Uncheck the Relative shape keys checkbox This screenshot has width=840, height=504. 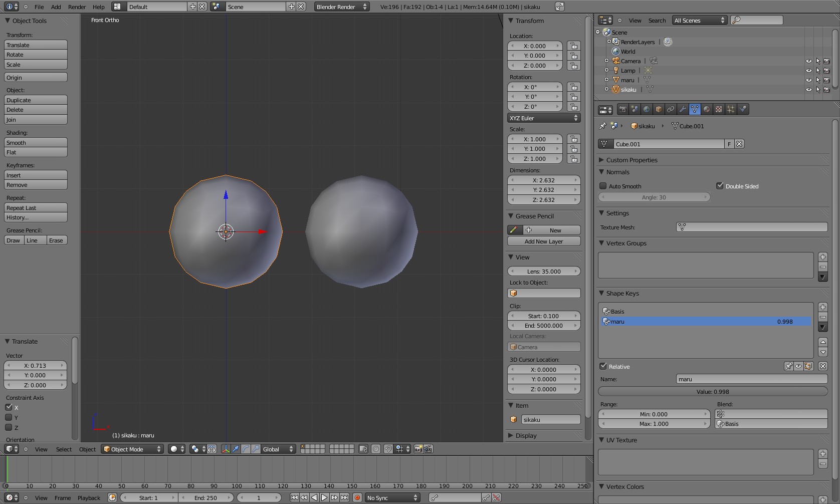[603, 366]
